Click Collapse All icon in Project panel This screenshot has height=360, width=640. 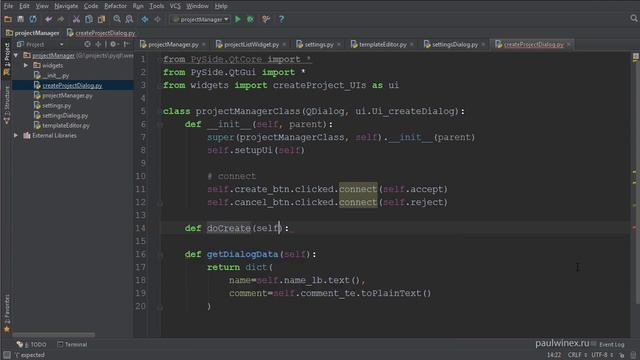click(x=98, y=44)
